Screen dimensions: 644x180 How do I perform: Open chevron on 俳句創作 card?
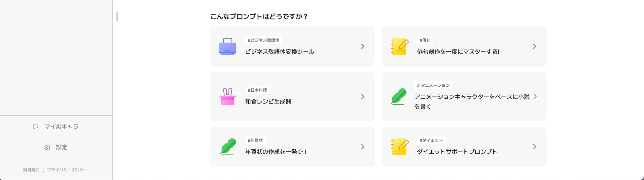[x=534, y=46]
